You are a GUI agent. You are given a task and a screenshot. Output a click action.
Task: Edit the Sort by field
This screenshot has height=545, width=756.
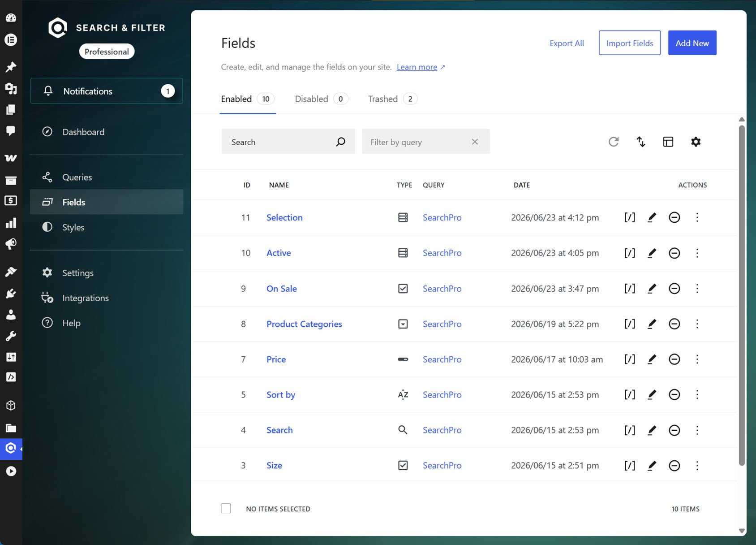click(652, 394)
